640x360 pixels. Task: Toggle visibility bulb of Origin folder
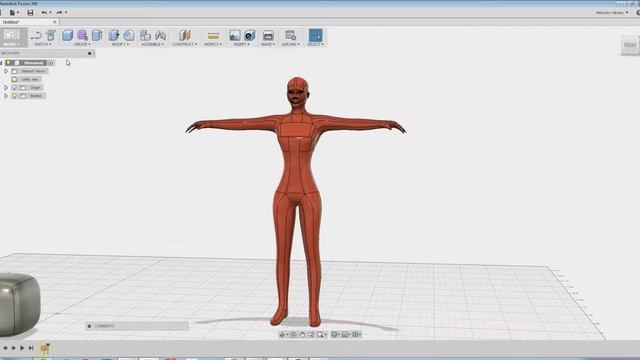15,87
